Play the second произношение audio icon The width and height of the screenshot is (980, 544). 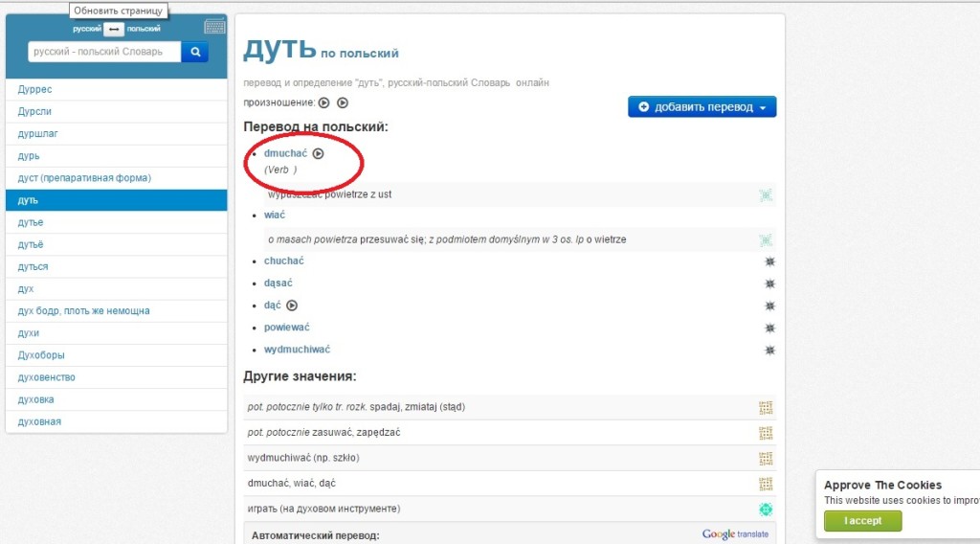click(343, 102)
